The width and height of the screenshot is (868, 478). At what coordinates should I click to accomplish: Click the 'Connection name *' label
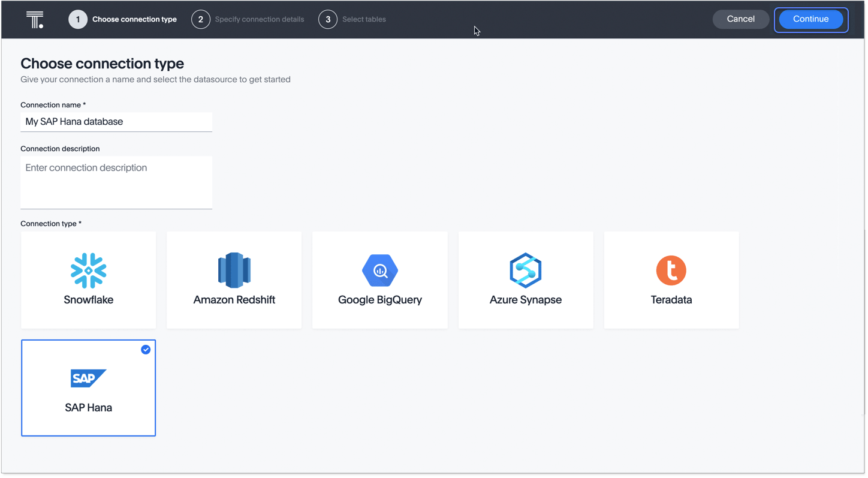pyautogui.click(x=53, y=105)
